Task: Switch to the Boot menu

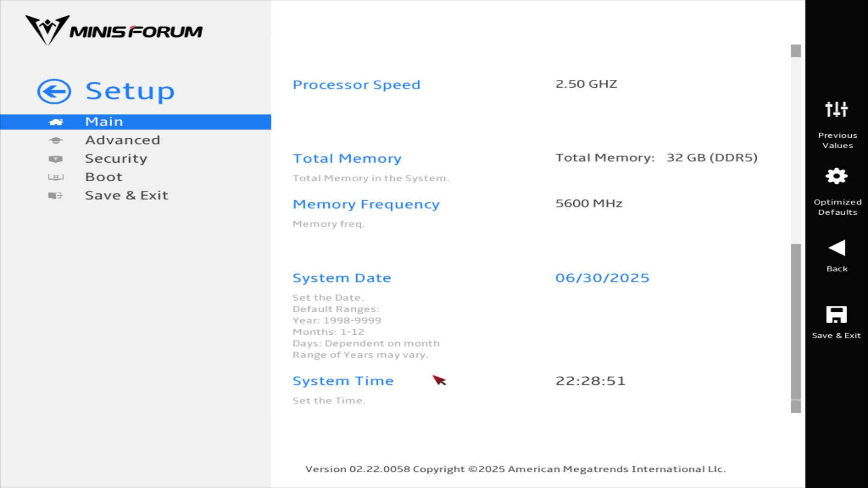Action: [104, 177]
